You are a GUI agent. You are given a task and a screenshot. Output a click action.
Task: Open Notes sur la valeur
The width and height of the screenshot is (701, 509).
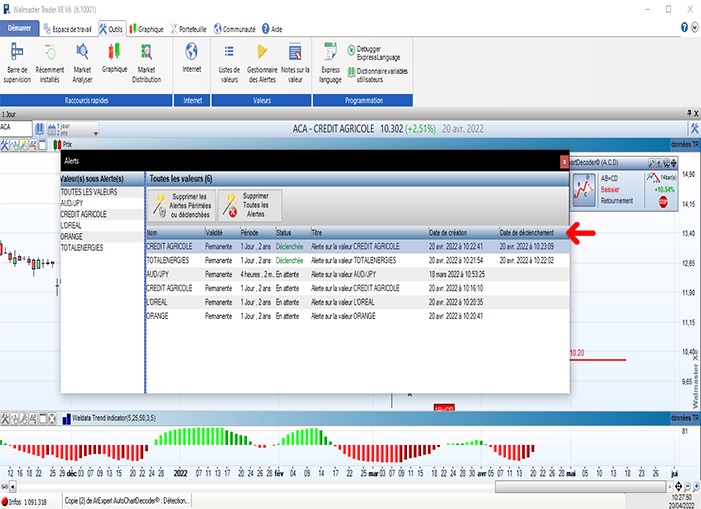pos(295,63)
